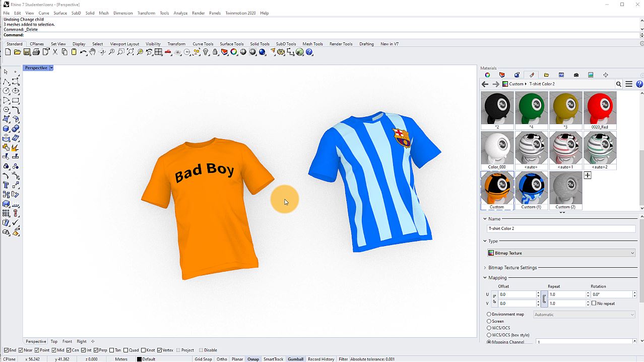644x362 pixels.
Task: Open the Perspective viewport title dropdown arrow
Action: pos(51,68)
